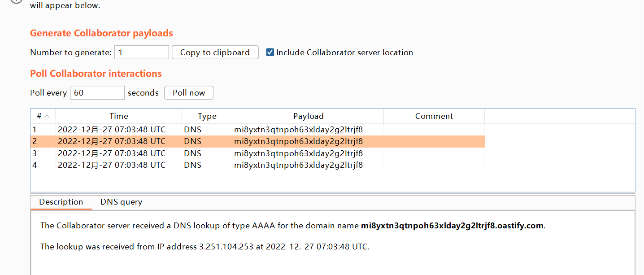Screen dimensions: 644x275
Task: Click the Poll every seconds input
Action: pos(97,93)
